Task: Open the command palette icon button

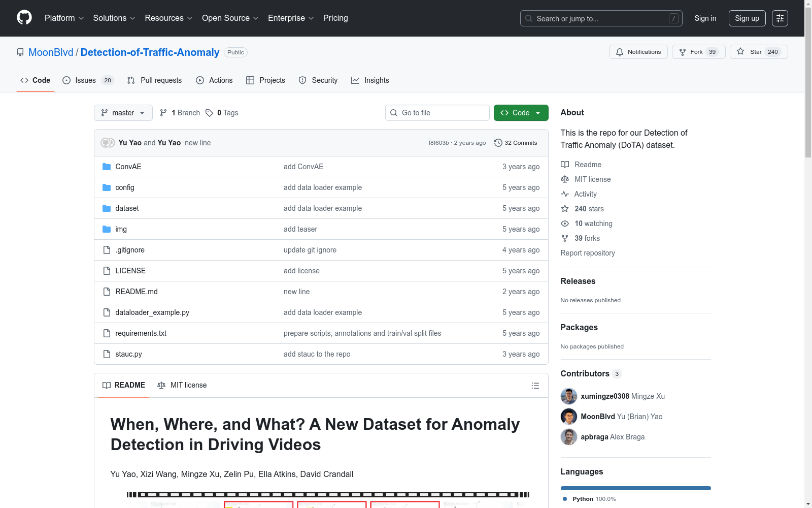Action: coord(780,18)
